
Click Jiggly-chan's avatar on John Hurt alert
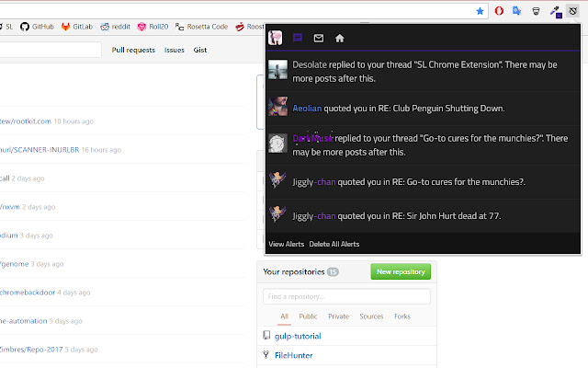[277, 213]
